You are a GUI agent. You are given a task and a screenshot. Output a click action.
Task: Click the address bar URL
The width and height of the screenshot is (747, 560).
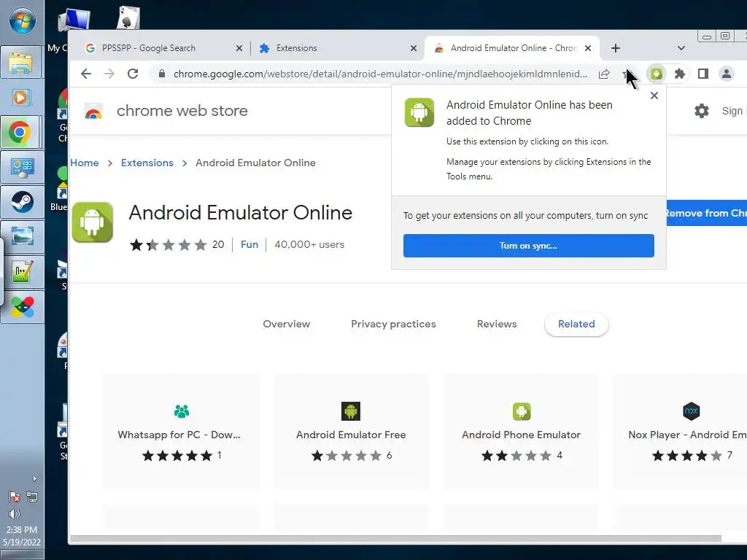tap(380, 74)
